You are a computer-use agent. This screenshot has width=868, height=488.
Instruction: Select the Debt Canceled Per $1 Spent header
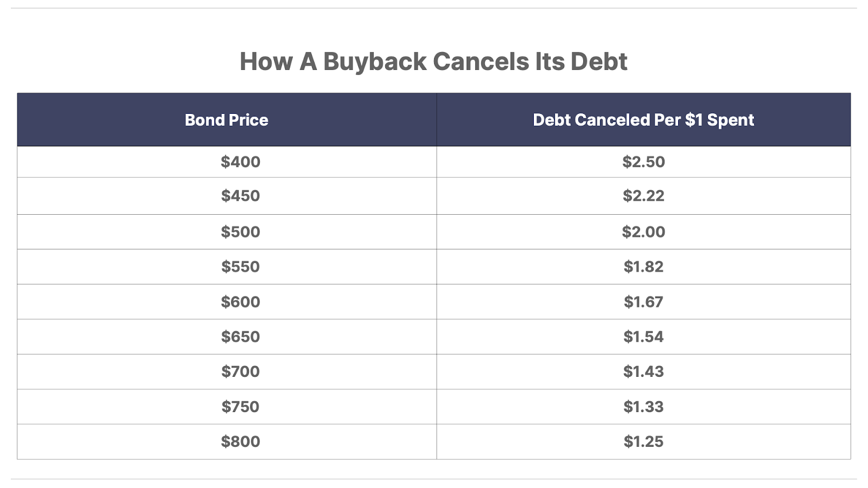click(x=643, y=120)
